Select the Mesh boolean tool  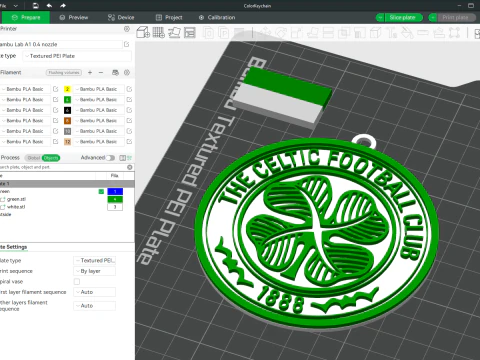point(344,33)
